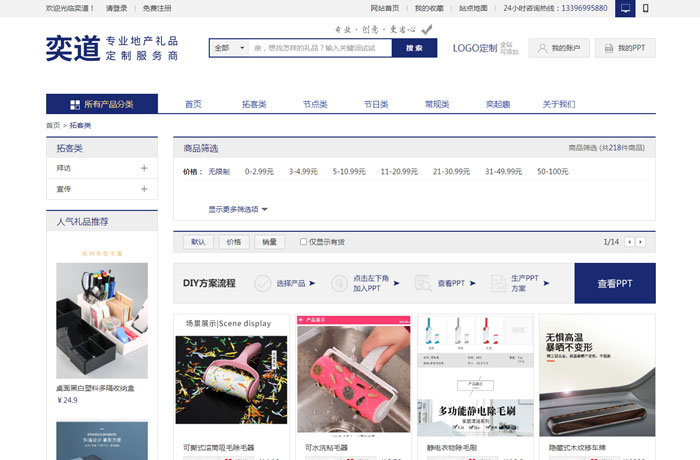This screenshot has height=460, width=700.
Task: Open the 节点类 navigation tab
Action: tap(314, 104)
